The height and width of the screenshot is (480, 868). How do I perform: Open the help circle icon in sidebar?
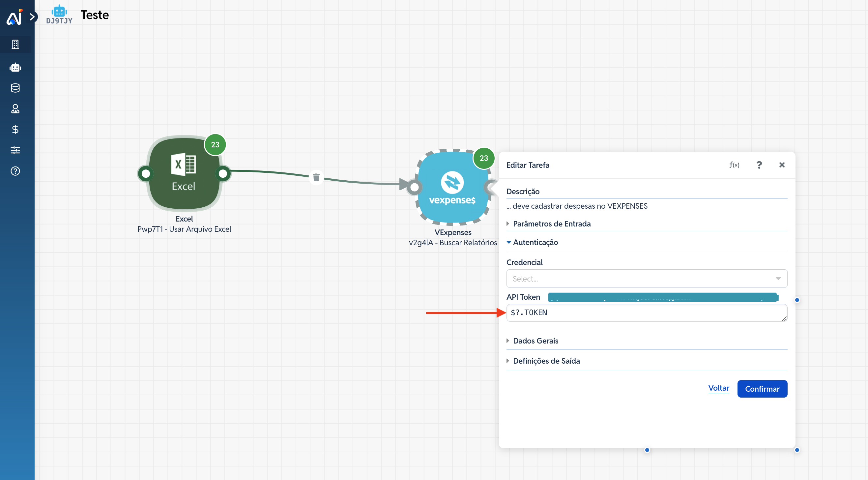[x=15, y=171]
